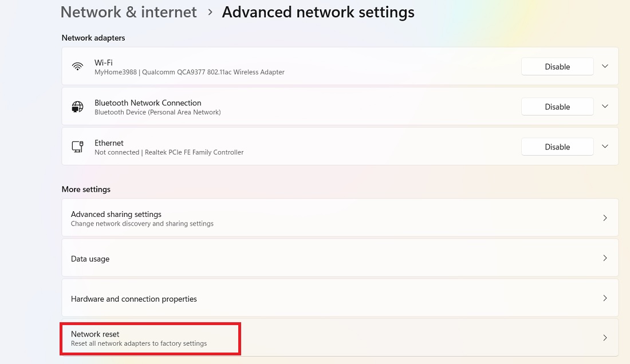Expand Ethernet adapter details
Screen dimensions: 630x364
point(605,147)
